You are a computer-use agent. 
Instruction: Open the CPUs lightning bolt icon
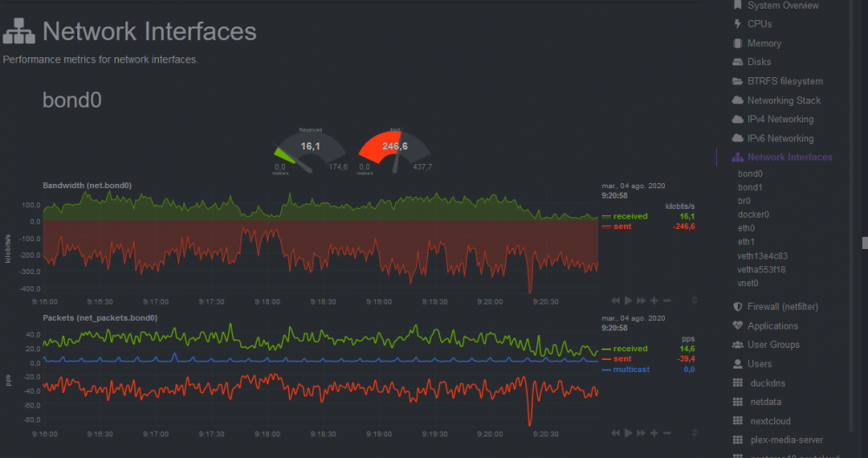pos(737,23)
